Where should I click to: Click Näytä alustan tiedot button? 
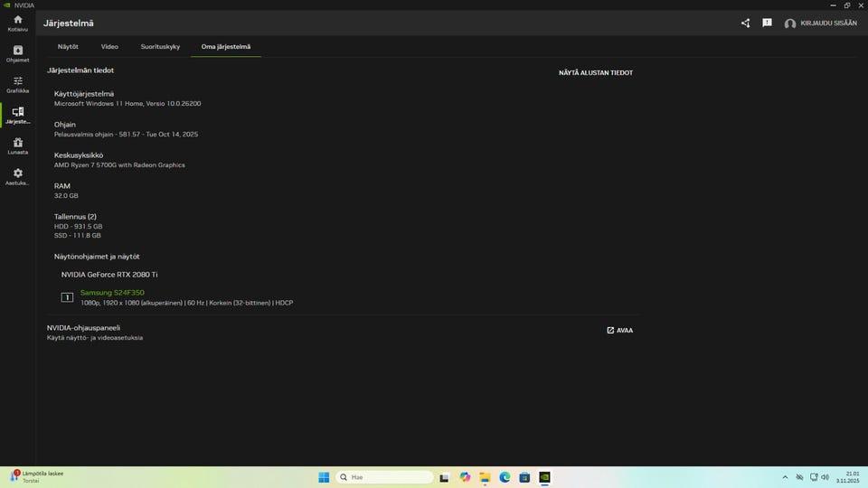[x=596, y=72]
